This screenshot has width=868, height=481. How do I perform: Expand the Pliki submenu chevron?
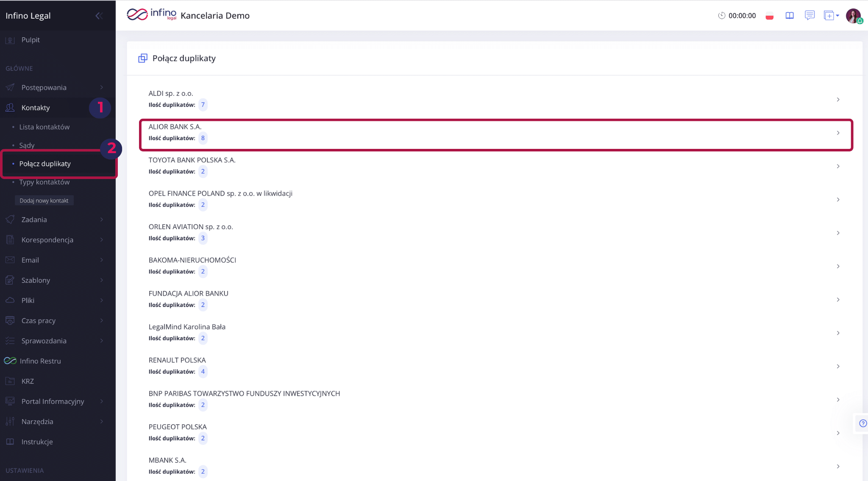point(102,300)
